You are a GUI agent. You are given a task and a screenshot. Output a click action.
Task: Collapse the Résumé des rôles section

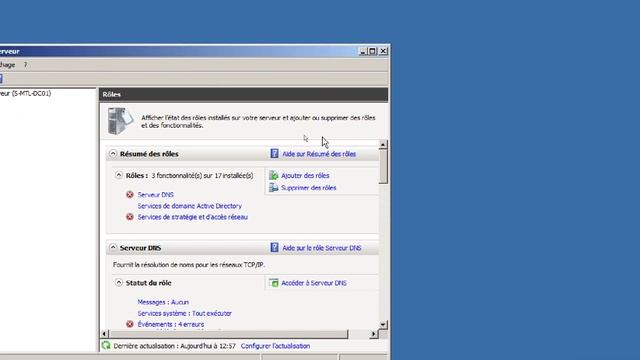tap(113, 154)
